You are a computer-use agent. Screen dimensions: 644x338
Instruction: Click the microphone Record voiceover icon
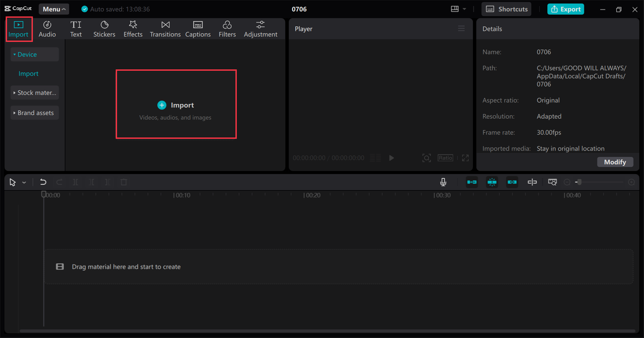pyautogui.click(x=443, y=182)
